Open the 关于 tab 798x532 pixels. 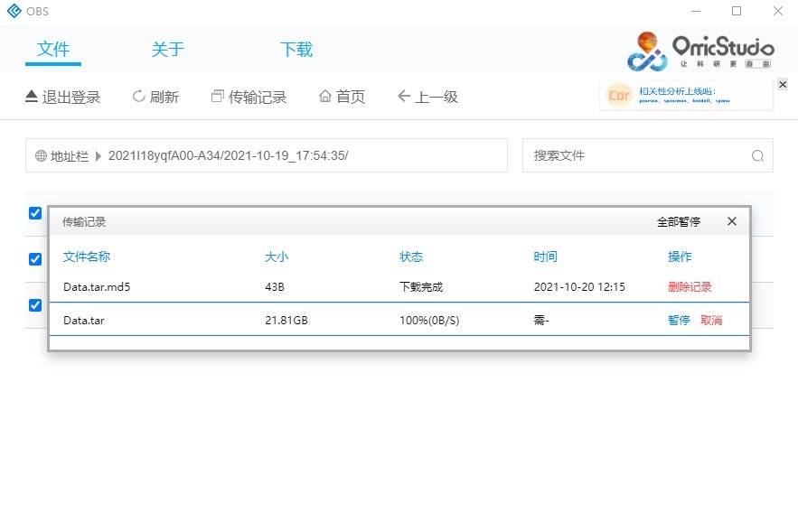167,50
